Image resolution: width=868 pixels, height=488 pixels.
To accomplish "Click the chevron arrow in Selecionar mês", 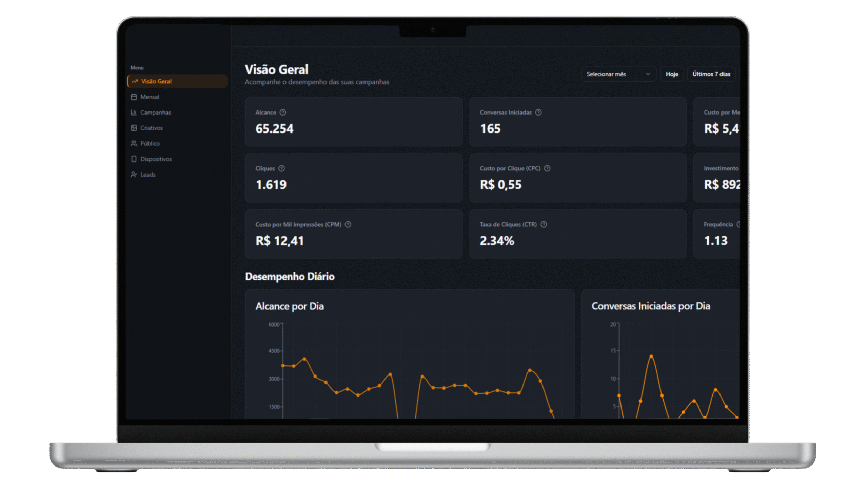I will pyautogui.click(x=648, y=74).
